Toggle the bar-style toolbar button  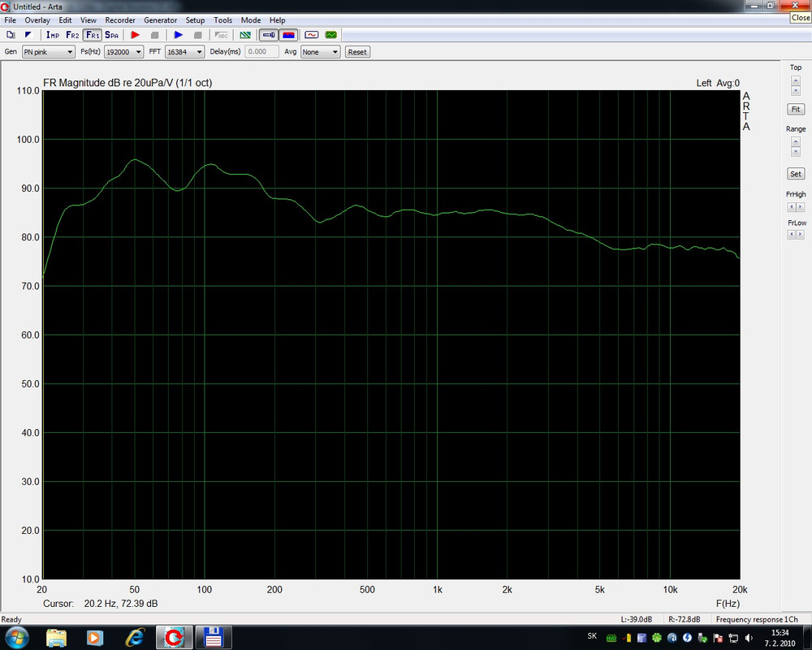[269, 35]
